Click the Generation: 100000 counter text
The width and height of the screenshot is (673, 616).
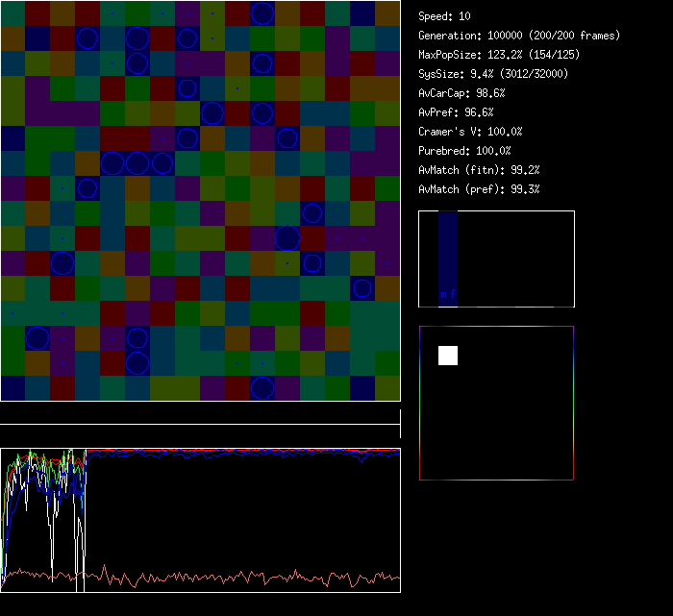pyautogui.click(x=519, y=36)
